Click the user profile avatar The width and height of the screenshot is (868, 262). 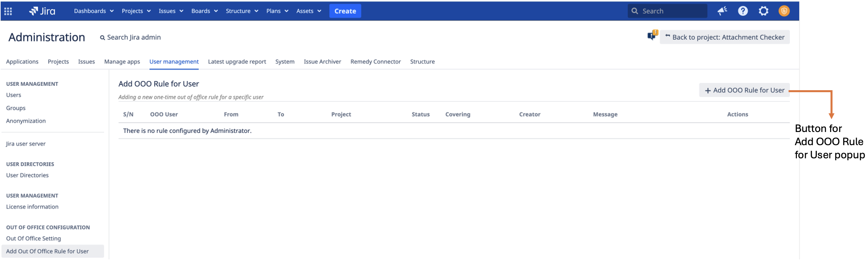[x=784, y=11]
